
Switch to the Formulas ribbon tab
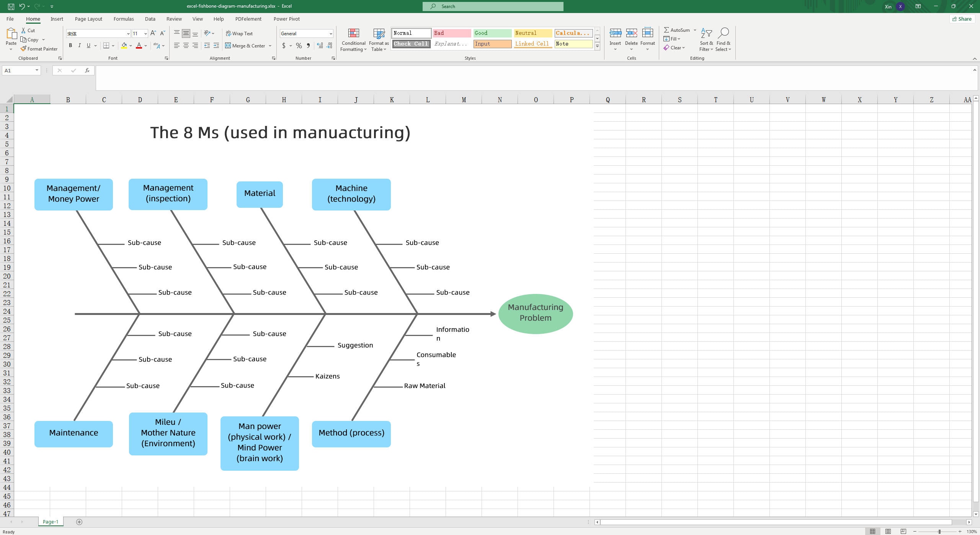coord(124,19)
